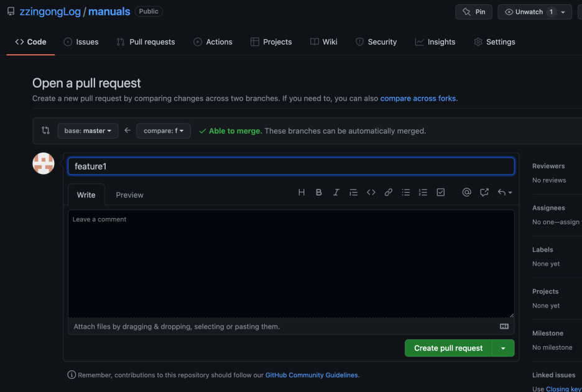The image size is (582, 392).
Task: Open the Unwatch notifications dropdown
Action: 535,12
